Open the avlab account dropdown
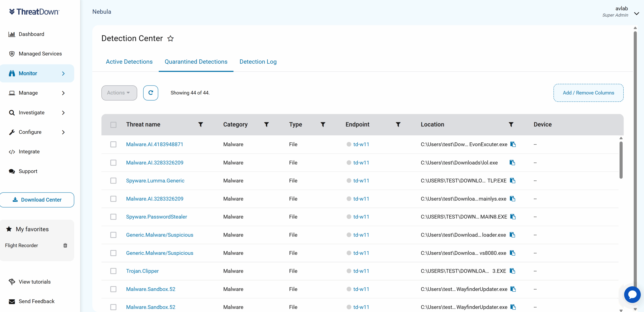The width and height of the screenshot is (644, 312). coord(636,14)
